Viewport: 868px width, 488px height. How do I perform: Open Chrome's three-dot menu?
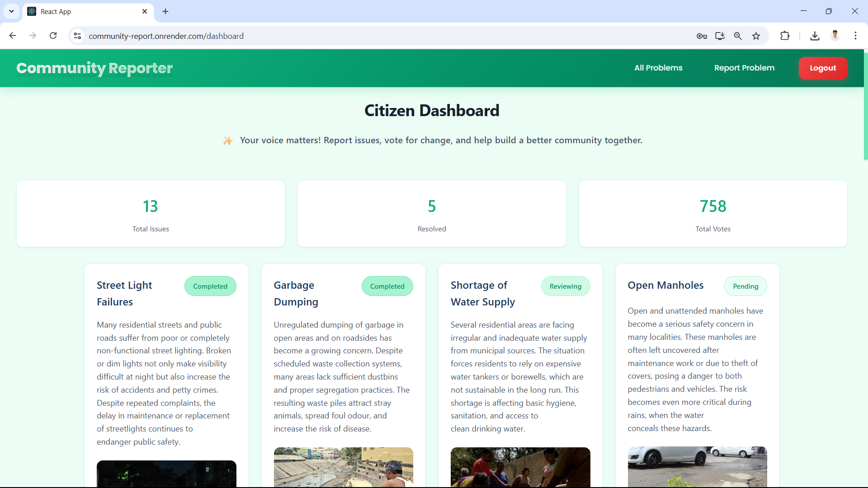click(855, 36)
